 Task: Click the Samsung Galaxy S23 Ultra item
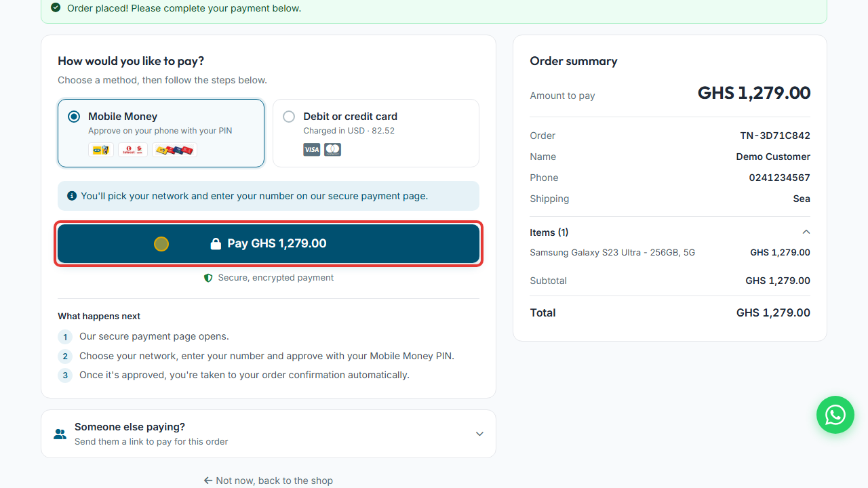(x=612, y=253)
